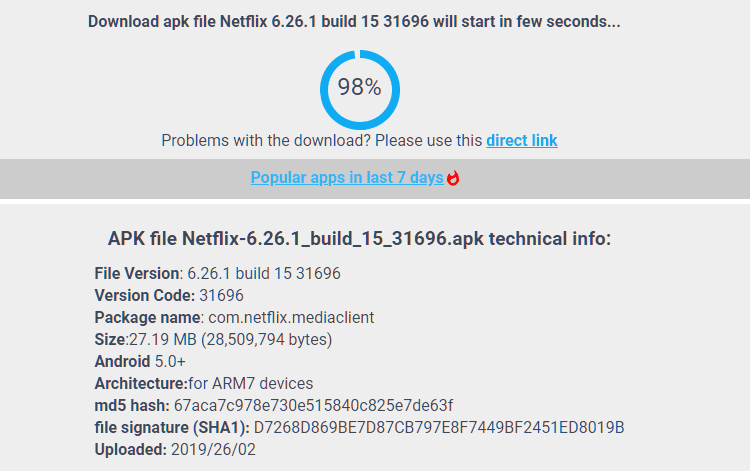Image resolution: width=750 pixels, height=471 pixels.
Task: Click the "Uploaded:" label
Action: coord(131,449)
